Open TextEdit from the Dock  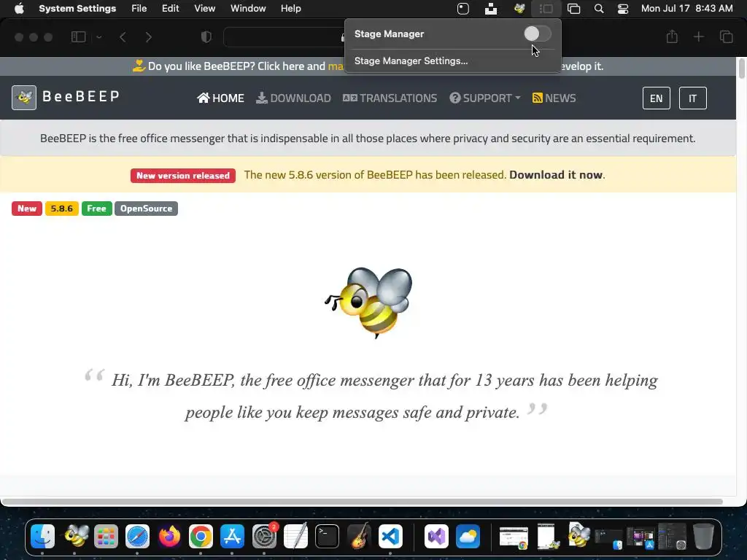point(295,536)
